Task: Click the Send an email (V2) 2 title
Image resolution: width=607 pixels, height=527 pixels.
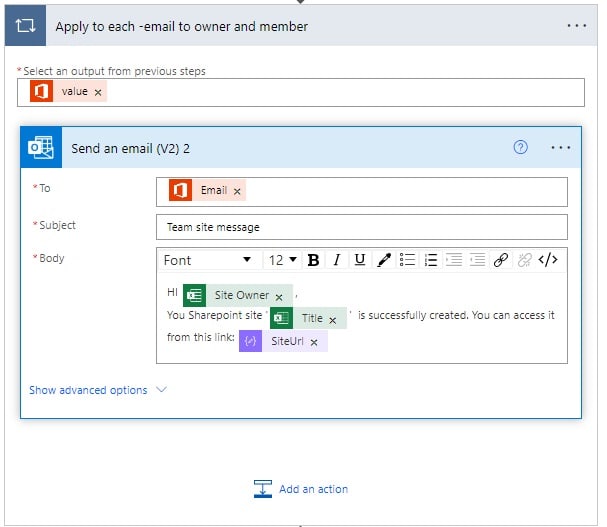Action: [x=130, y=148]
